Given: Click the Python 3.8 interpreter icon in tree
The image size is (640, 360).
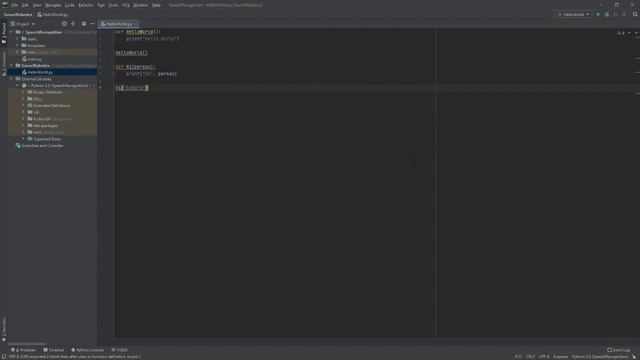Looking at the screenshot, I should click(x=24, y=86).
